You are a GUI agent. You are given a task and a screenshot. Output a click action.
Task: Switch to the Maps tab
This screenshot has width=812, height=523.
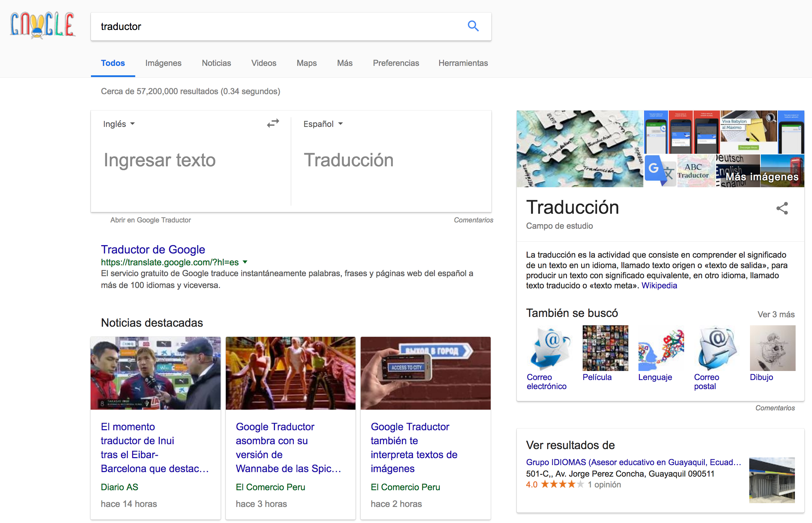coord(307,63)
